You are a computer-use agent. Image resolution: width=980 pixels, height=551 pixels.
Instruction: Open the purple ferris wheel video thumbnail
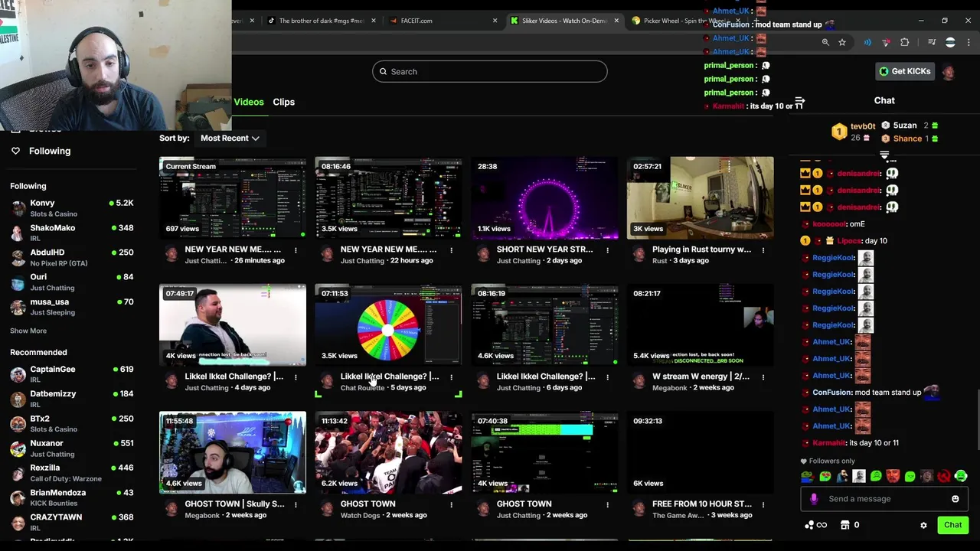coord(544,198)
